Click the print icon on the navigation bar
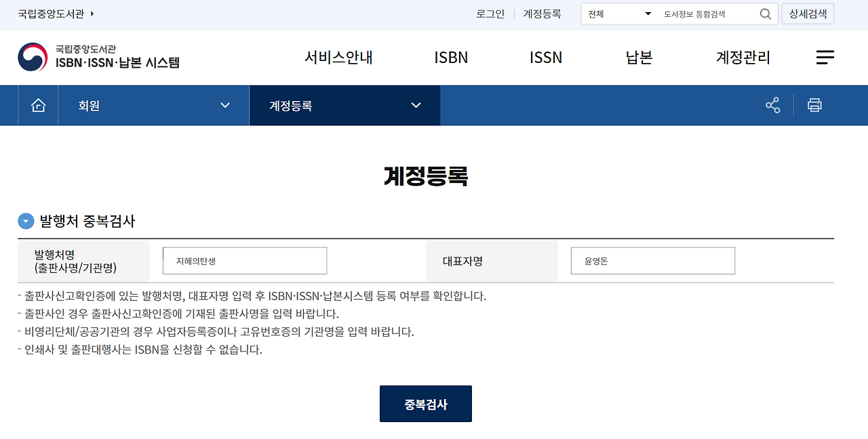The height and width of the screenshot is (439, 868). 814,105
